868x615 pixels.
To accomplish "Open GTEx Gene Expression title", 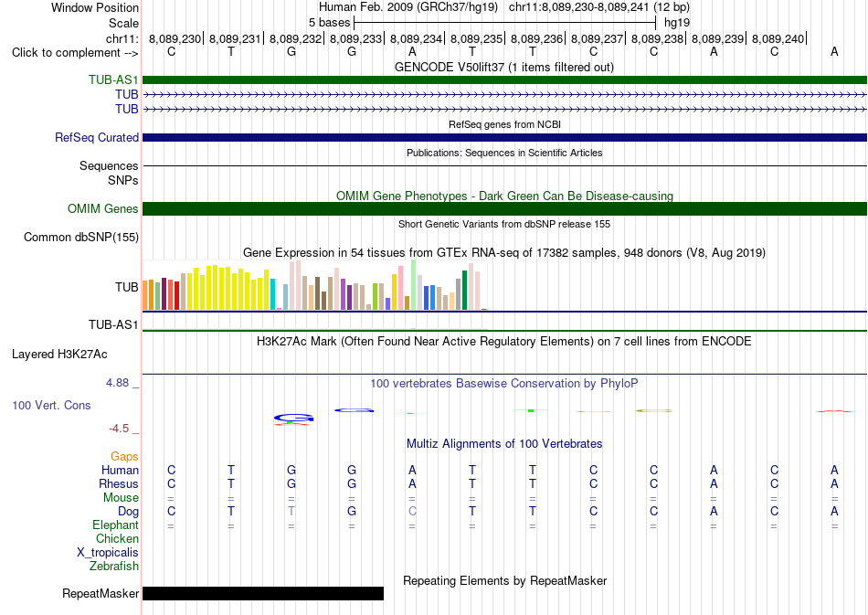I will pos(503,253).
